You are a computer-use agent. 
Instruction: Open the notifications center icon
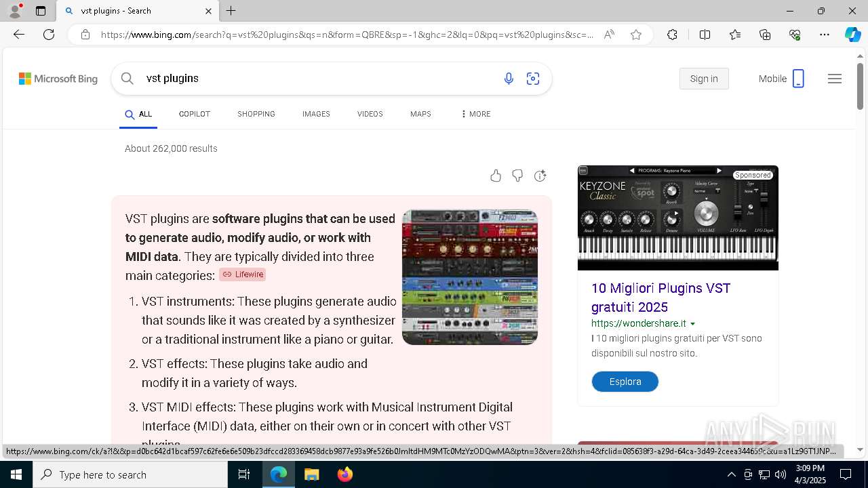[846, 474]
